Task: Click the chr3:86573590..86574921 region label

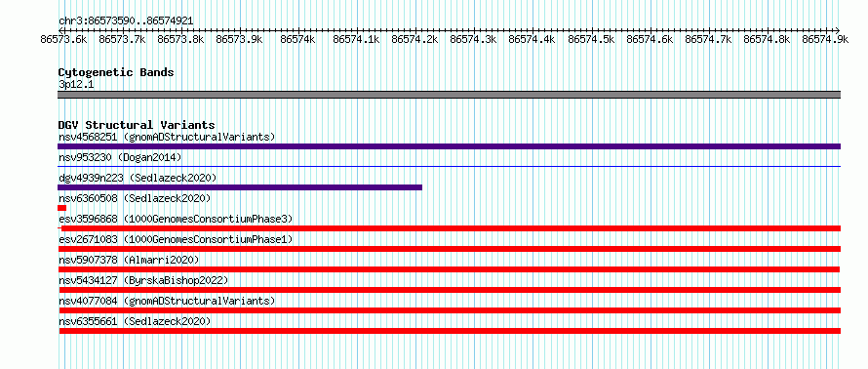Action: click(x=126, y=21)
